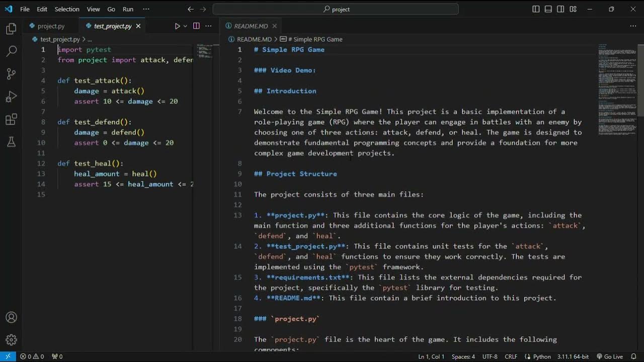Open the Accounts menu icon
The width and height of the screenshot is (644, 362).
pos(11,317)
